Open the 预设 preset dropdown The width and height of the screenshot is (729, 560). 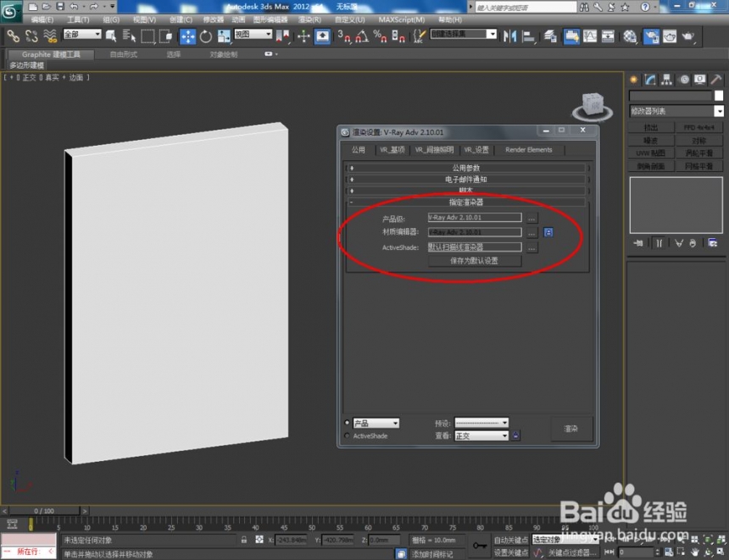tap(481, 423)
